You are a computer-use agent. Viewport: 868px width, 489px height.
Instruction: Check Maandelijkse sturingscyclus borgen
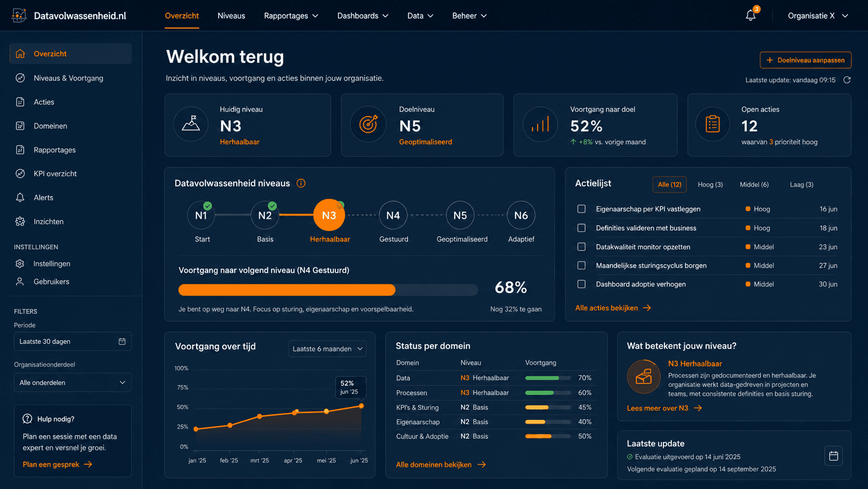tap(581, 266)
